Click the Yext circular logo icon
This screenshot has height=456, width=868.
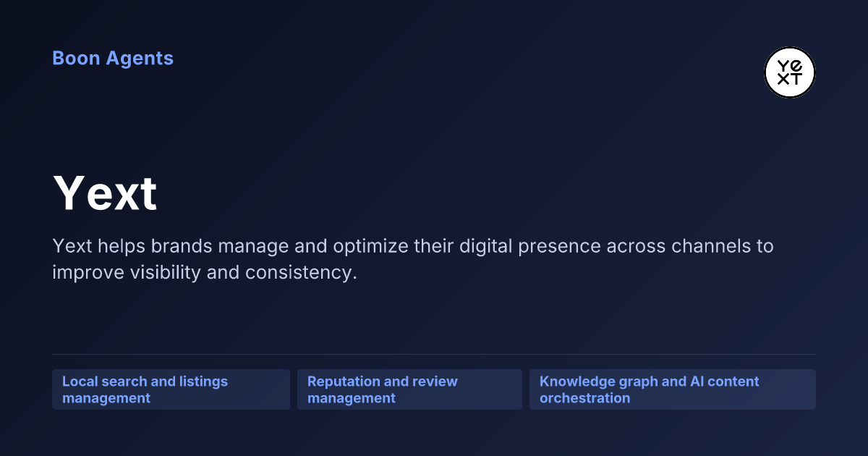[790, 72]
